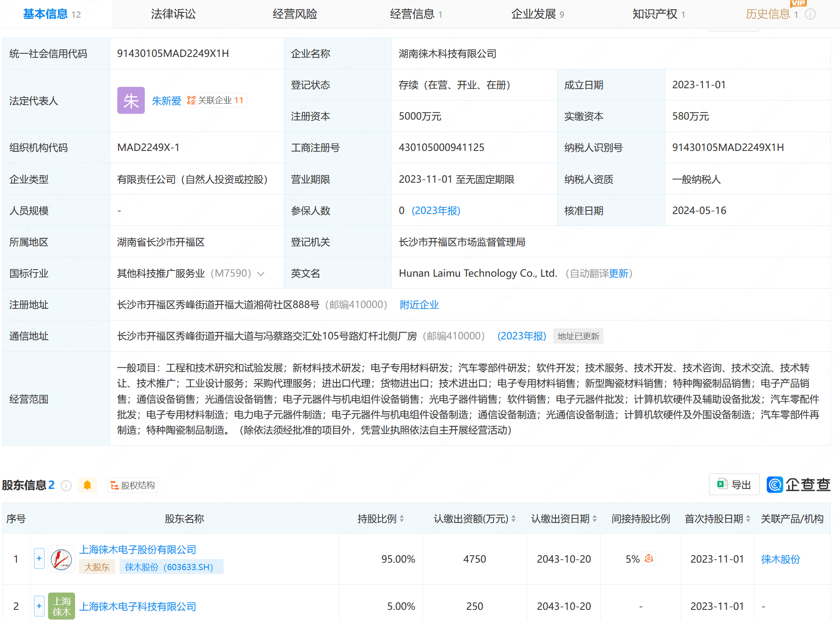Click the purple 朱 avatar of legal representative
The width and height of the screenshot is (840, 620).
coord(131,101)
